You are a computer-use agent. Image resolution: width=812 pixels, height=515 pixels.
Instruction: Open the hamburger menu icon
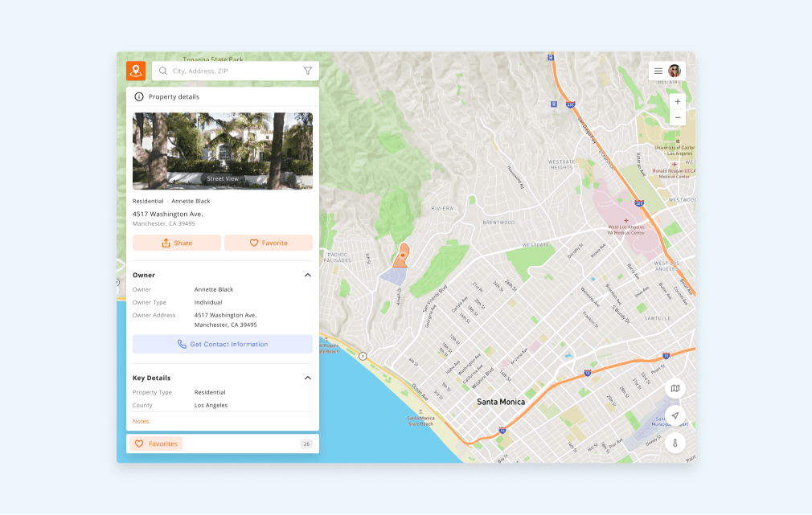click(x=658, y=71)
